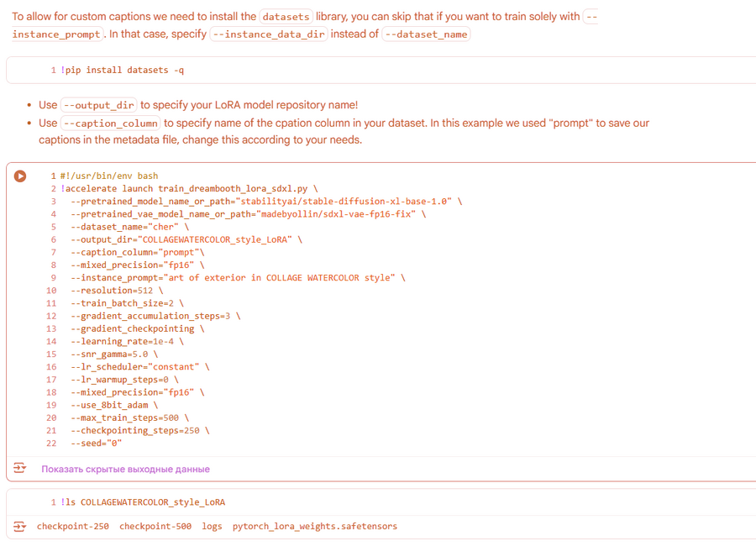Focus the ls COLLAGEWATERCOLOR_style_LoRA code cell

[x=143, y=502]
